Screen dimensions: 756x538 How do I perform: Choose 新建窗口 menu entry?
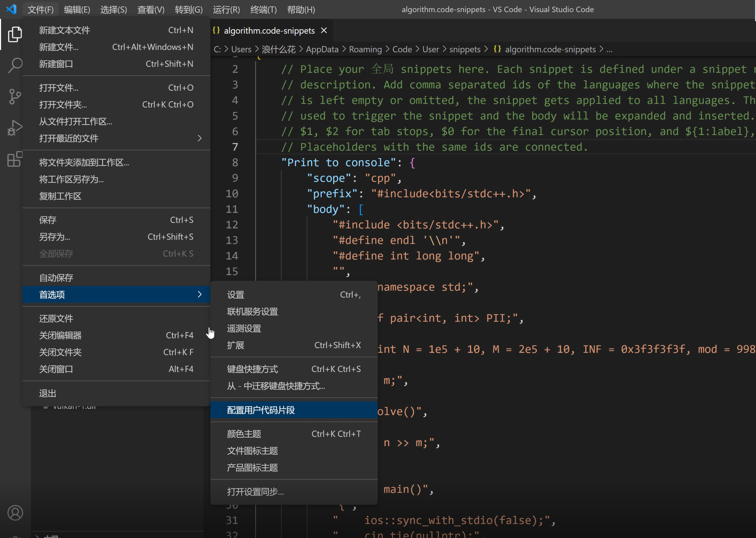coord(116,64)
